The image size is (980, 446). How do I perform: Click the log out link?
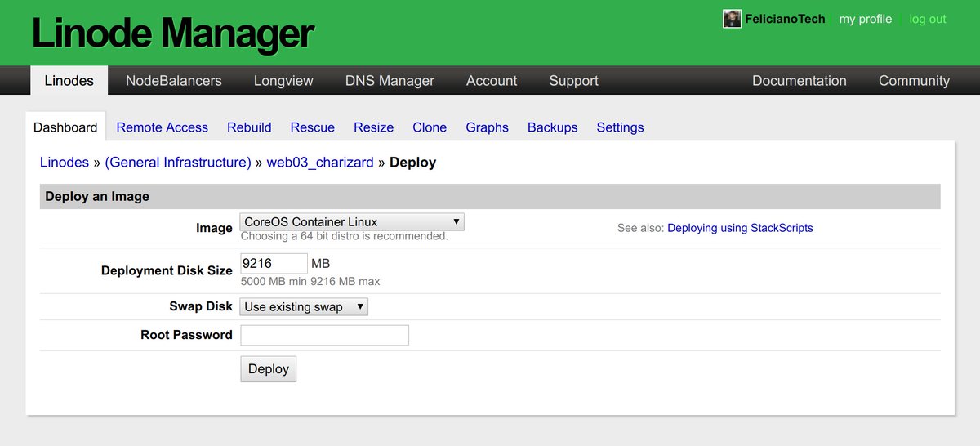click(928, 19)
